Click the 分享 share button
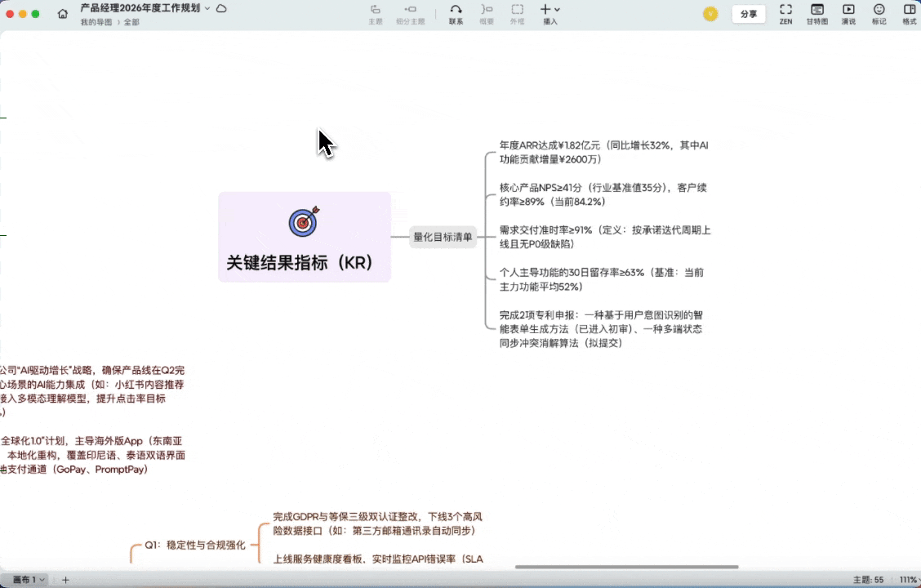This screenshot has width=921, height=588. pyautogui.click(x=749, y=14)
